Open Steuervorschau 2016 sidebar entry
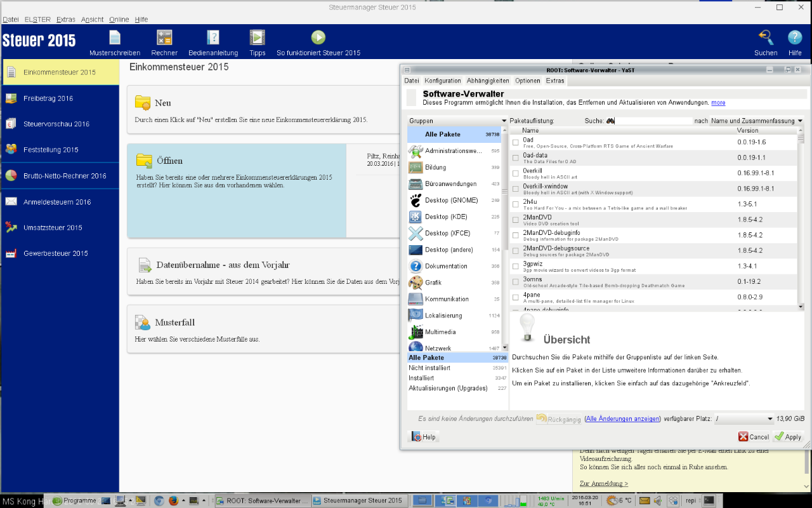 coord(60,124)
